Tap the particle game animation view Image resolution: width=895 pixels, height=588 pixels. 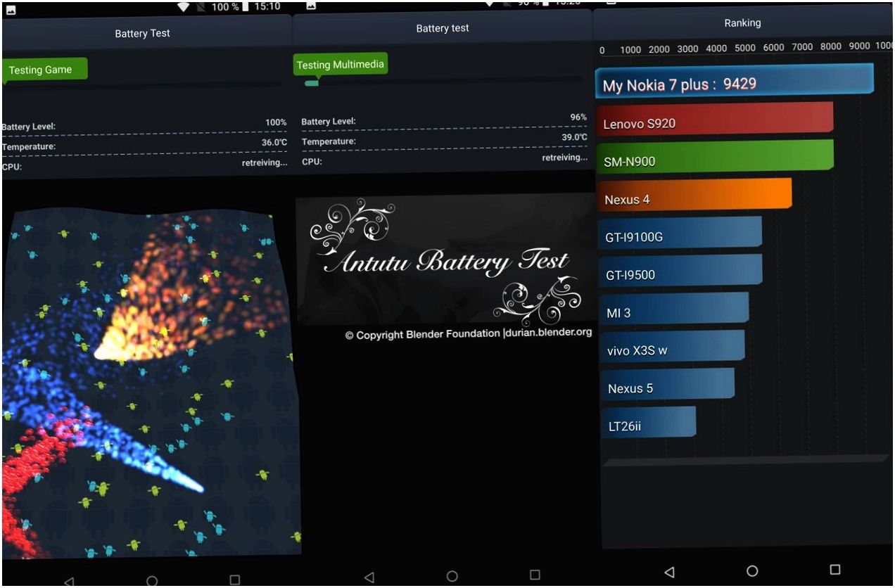pos(151,383)
